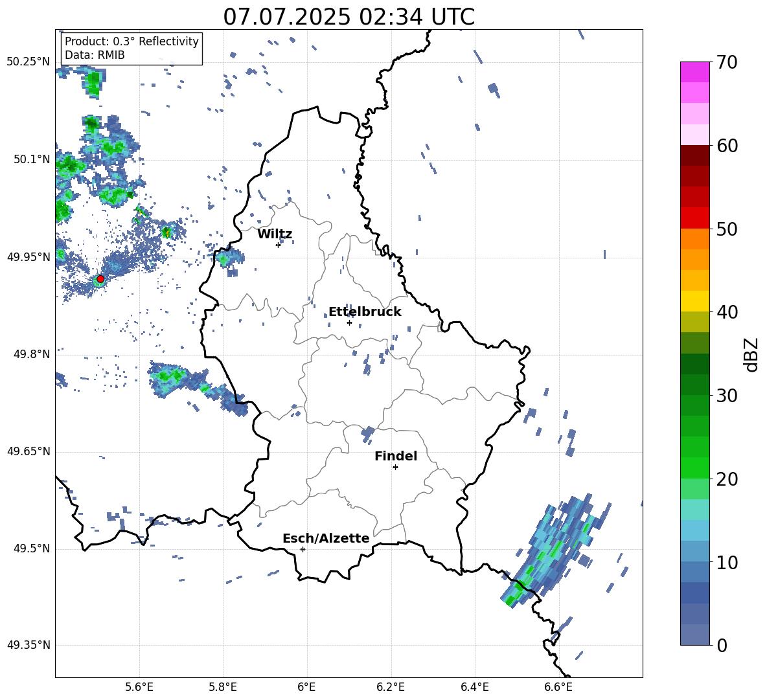Viewport: 767px width, 700px height.
Task: Click the title 07.07.2025 02:34 UTC
Action: click(349, 17)
